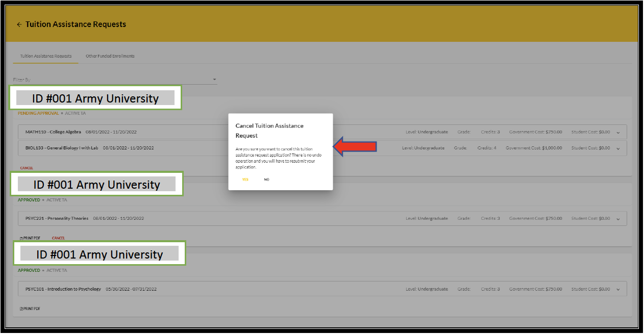Open the Filter By dropdown
644x334 pixels.
click(115, 80)
